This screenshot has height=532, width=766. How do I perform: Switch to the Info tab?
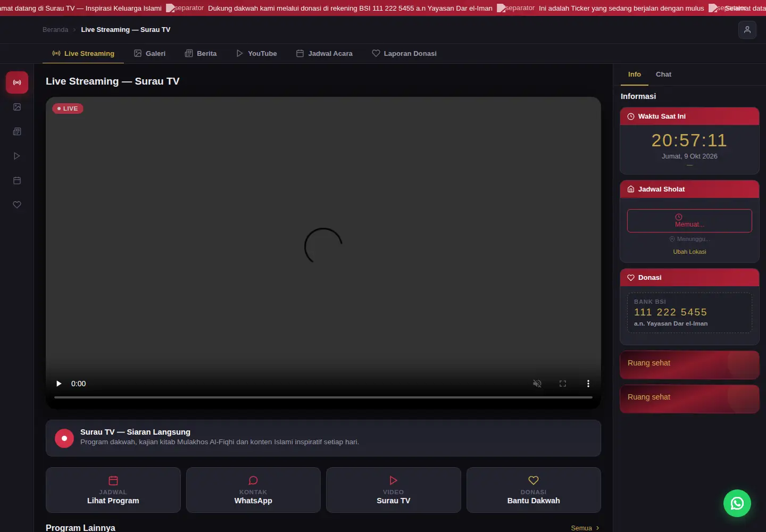(x=635, y=74)
